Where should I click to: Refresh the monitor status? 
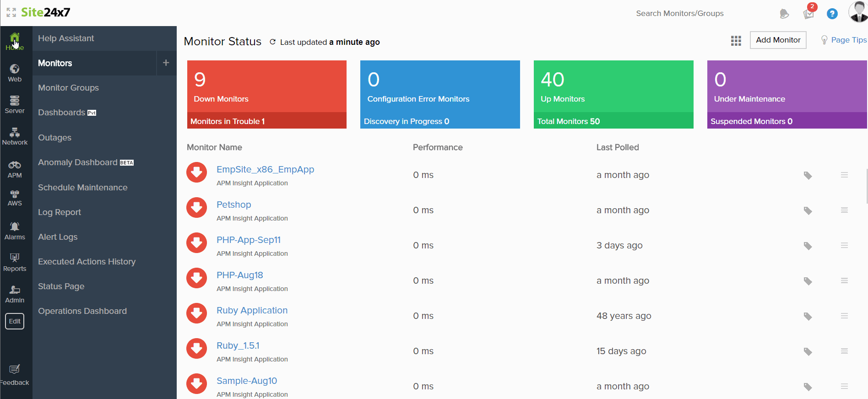(x=272, y=42)
